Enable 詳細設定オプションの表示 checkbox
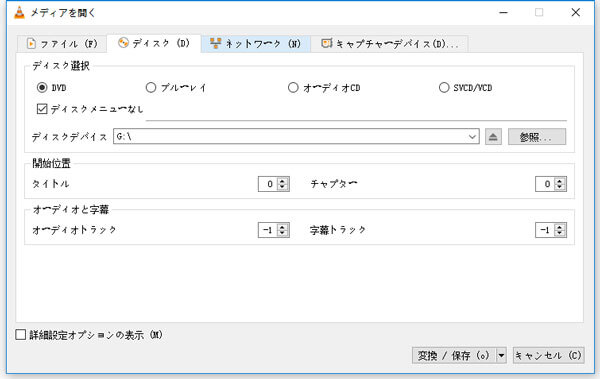Screen dimensions: 600x379 pyautogui.click(x=21, y=335)
